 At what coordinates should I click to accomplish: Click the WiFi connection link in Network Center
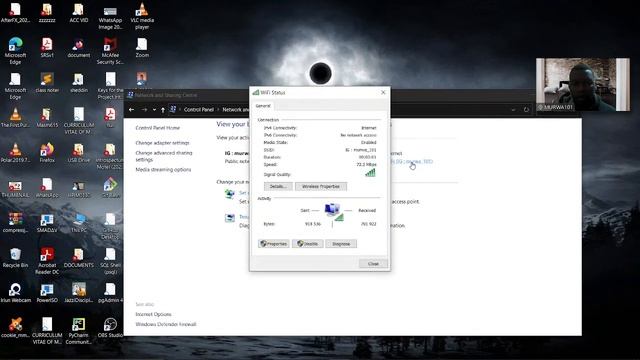(x=411, y=162)
